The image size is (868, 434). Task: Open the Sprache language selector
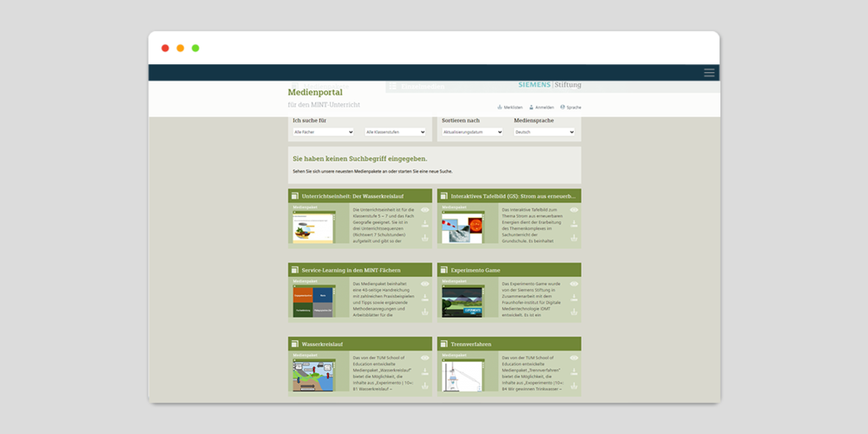[x=571, y=108]
